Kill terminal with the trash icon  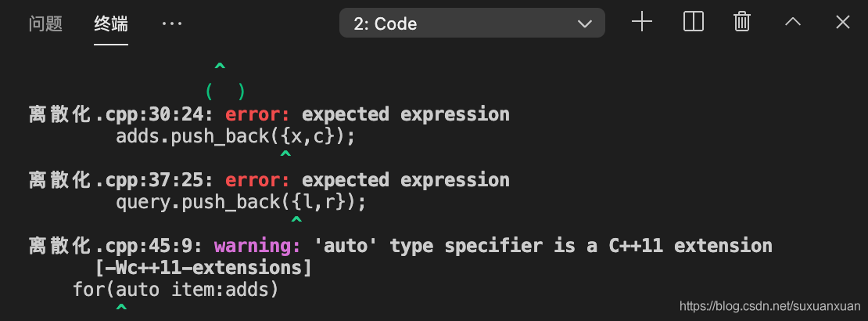(x=742, y=23)
